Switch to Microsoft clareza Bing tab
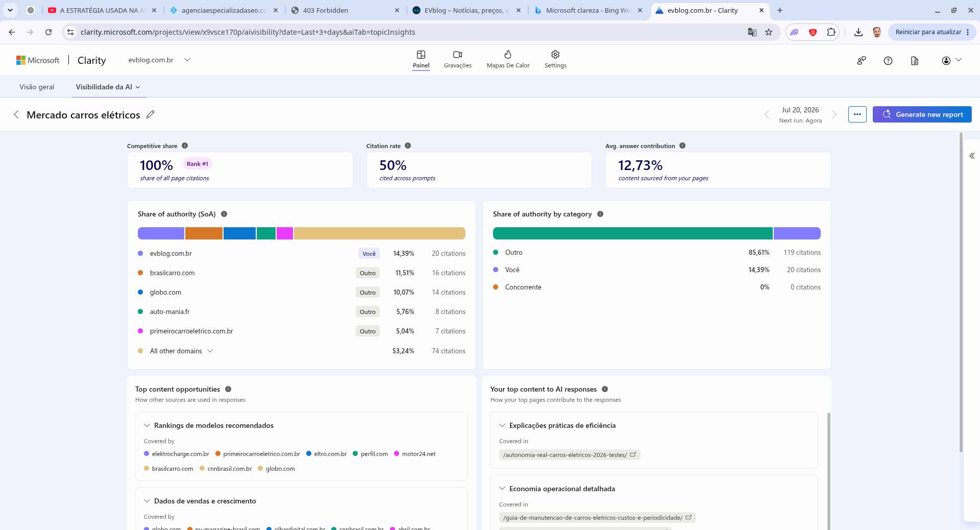Screen dimensions: 980x530 click(589, 10)
